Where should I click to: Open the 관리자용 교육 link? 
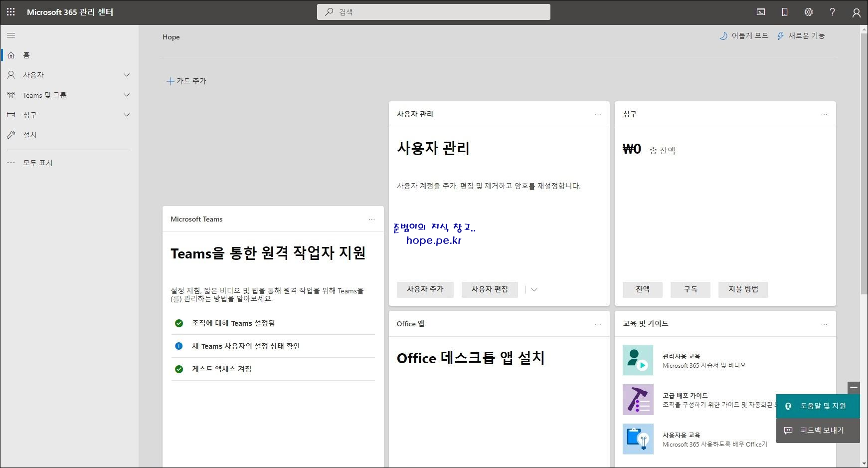681,356
